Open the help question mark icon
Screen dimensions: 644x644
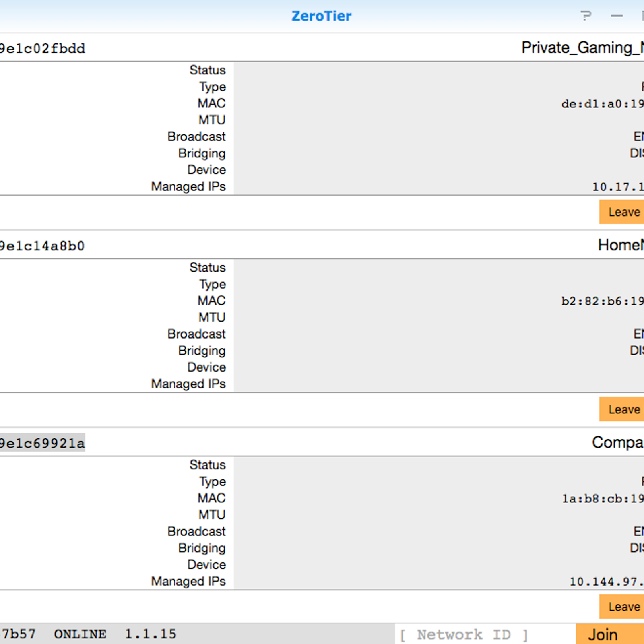(586, 16)
